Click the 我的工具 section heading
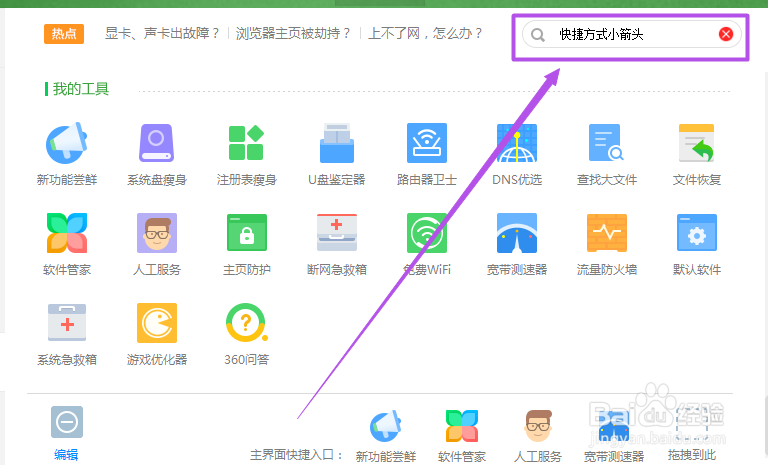 (x=80, y=89)
